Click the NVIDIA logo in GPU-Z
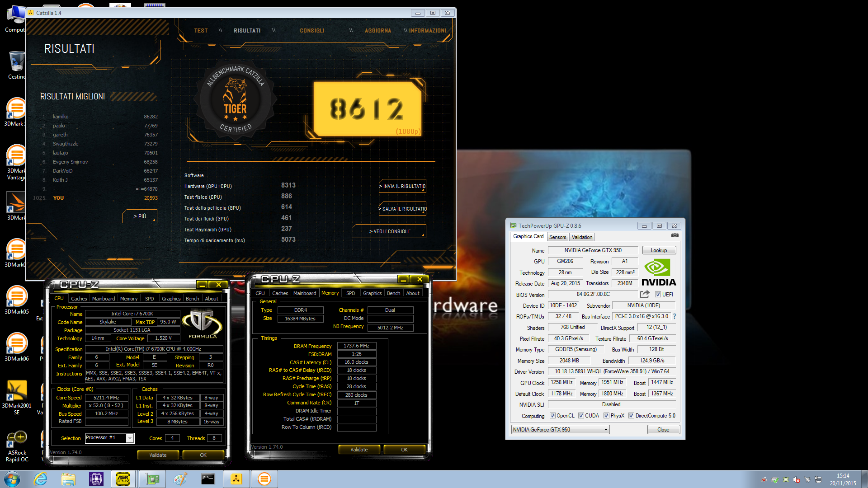The image size is (868, 488). coord(659,272)
